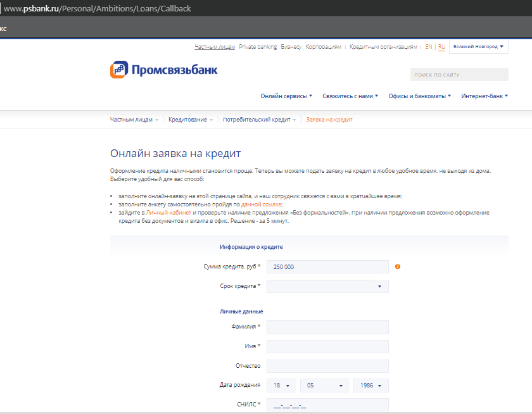Click the Promsvyazbank logo icon

[x=119, y=70]
